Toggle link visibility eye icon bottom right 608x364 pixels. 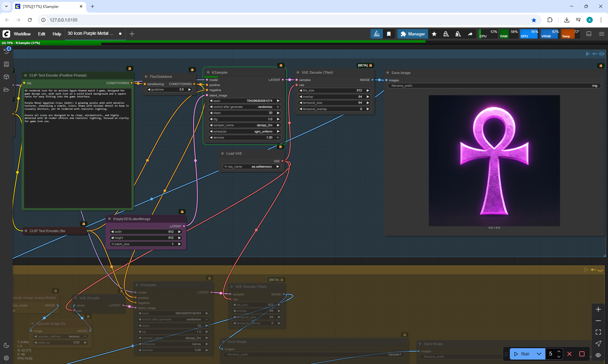coord(598,355)
